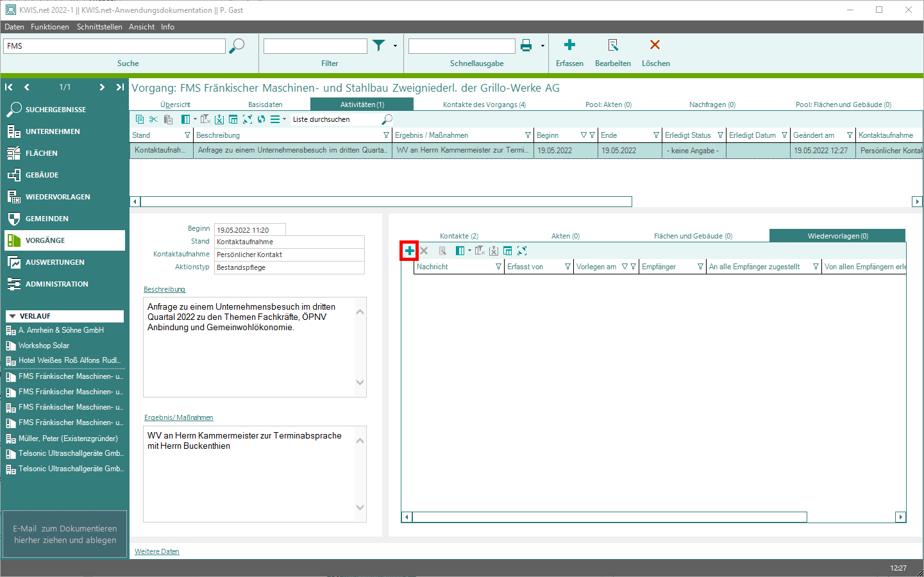Open the Akten (0) sub-tab
The height and width of the screenshot is (577, 924).
point(566,236)
